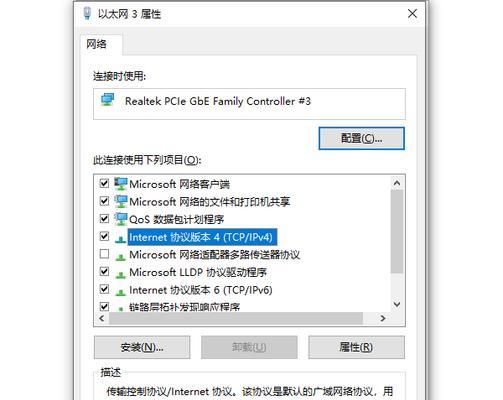This screenshot has height=400, width=503.
Task: Click list scroll up arrow
Action: tap(397, 183)
